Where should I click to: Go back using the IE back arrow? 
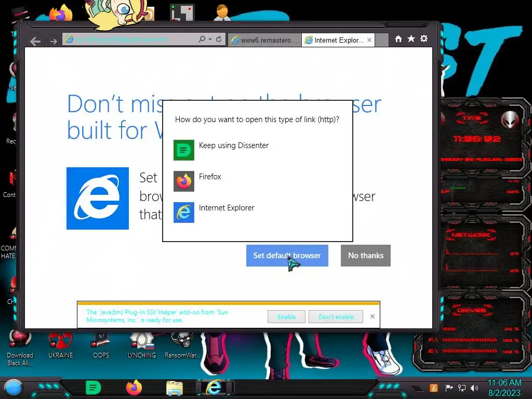35,42
